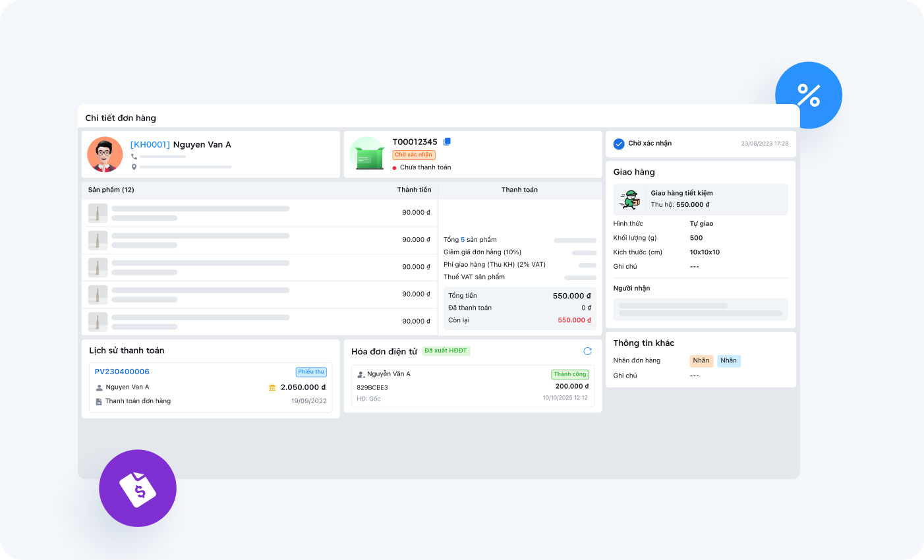Image resolution: width=924 pixels, height=560 pixels.
Task: Click the customer avatar picture
Action: 105,155
